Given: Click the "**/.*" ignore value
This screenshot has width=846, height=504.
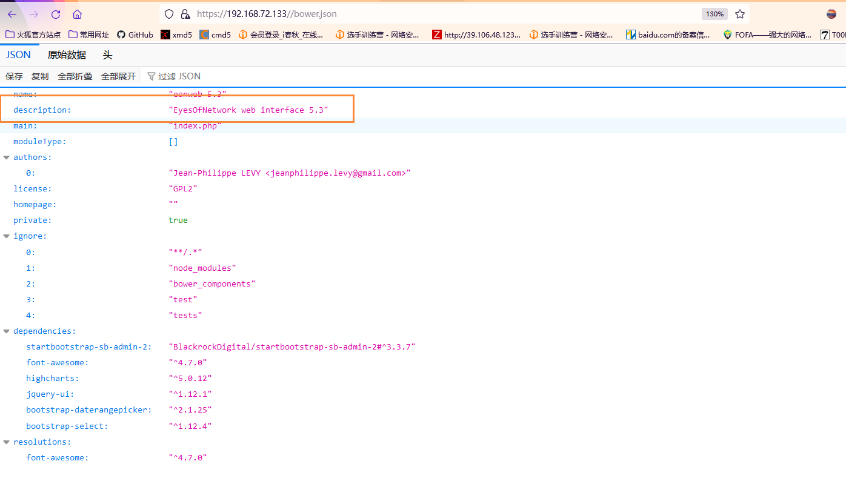Looking at the screenshot, I should point(185,252).
